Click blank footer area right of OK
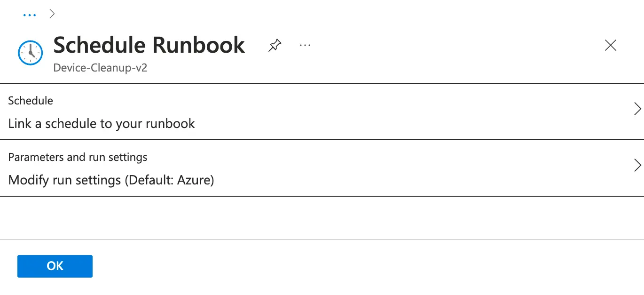Viewport: 644px width, 295px height. pyautogui.click(x=329, y=266)
